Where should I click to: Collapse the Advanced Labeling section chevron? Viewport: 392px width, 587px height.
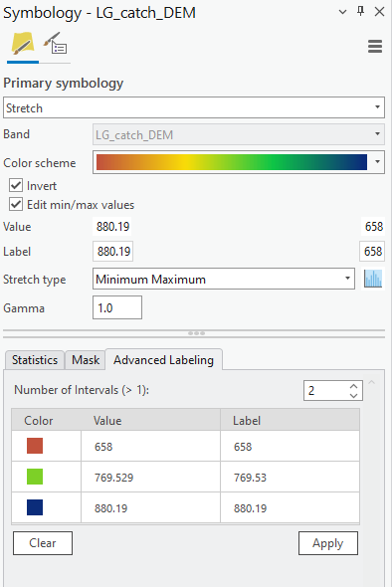372,382
